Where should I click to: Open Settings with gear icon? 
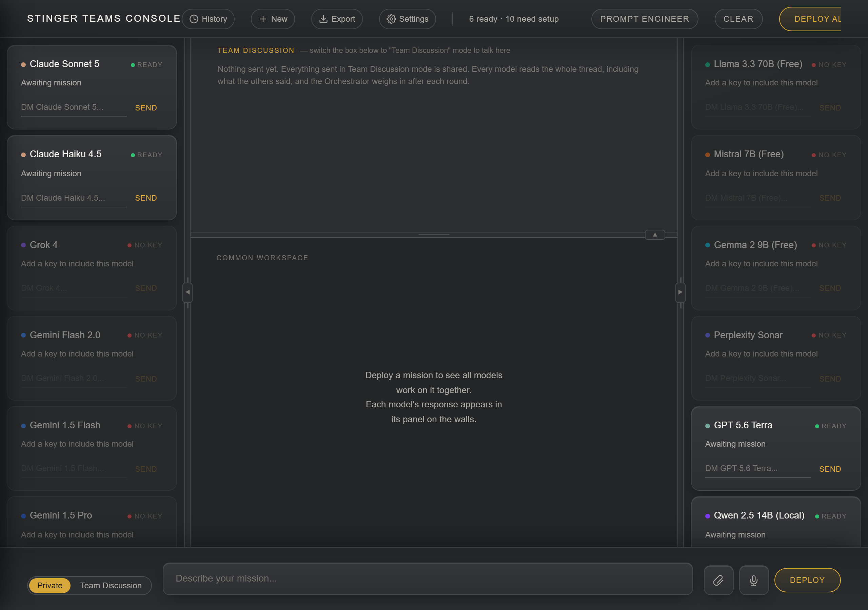click(407, 19)
